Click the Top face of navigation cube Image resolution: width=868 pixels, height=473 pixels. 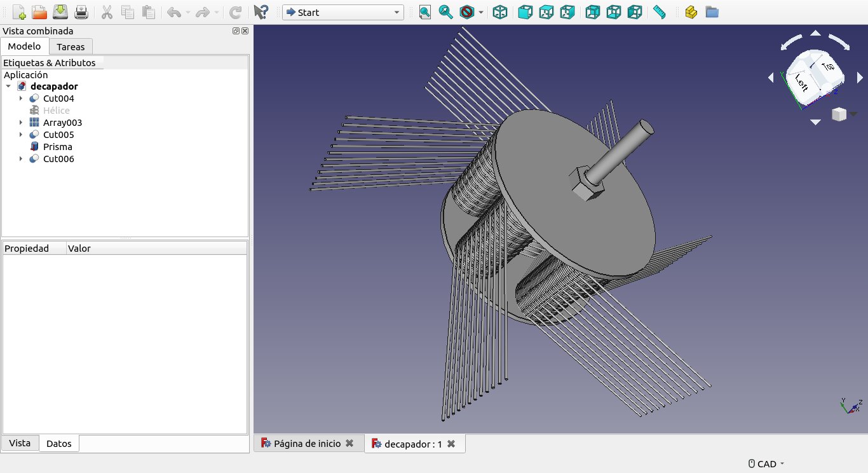click(827, 66)
